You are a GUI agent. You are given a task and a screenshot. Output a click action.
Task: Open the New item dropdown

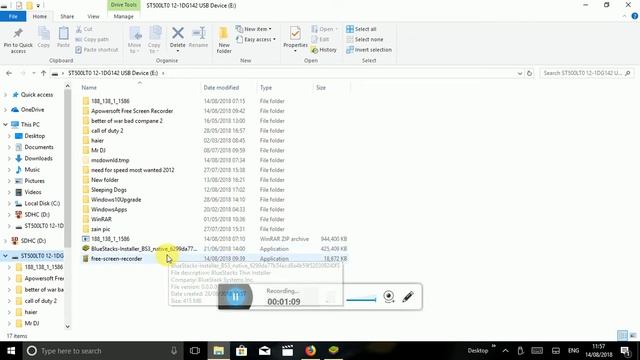[254, 29]
